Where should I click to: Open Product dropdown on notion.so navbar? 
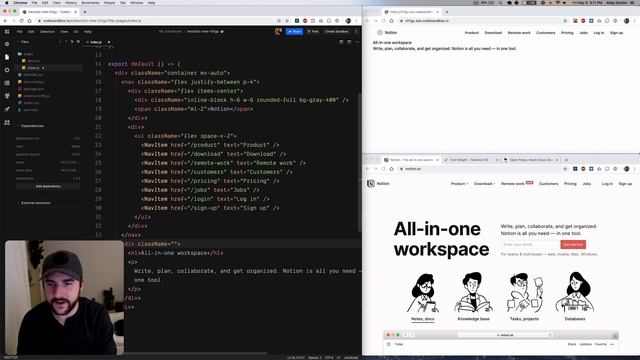(x=459, y=184)
